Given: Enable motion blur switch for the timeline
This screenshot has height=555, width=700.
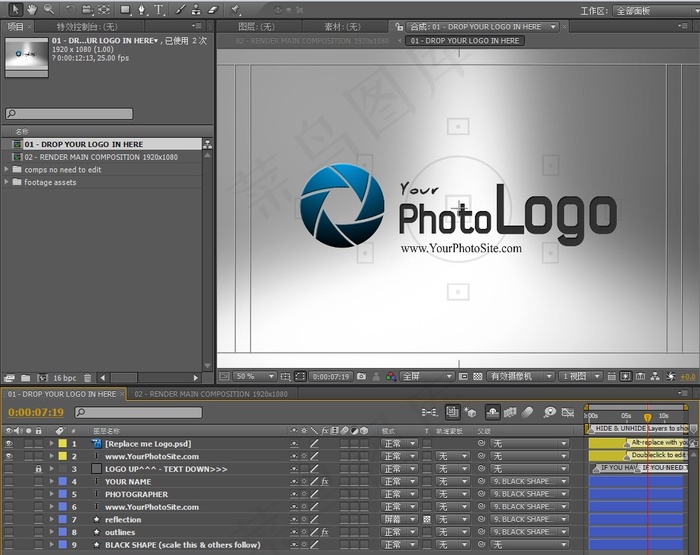Looking at the screenshot, I should pyautogui.click(x=527, y=413).
